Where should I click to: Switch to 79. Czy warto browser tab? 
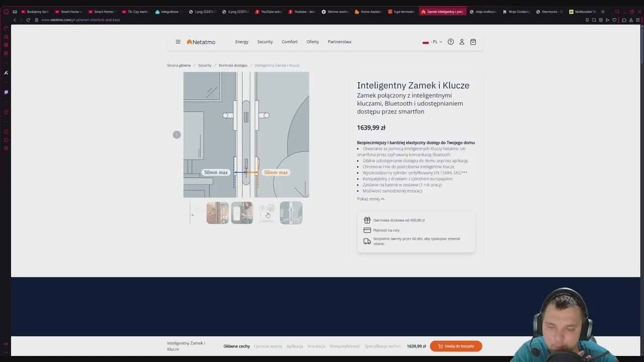pos(136,12)
